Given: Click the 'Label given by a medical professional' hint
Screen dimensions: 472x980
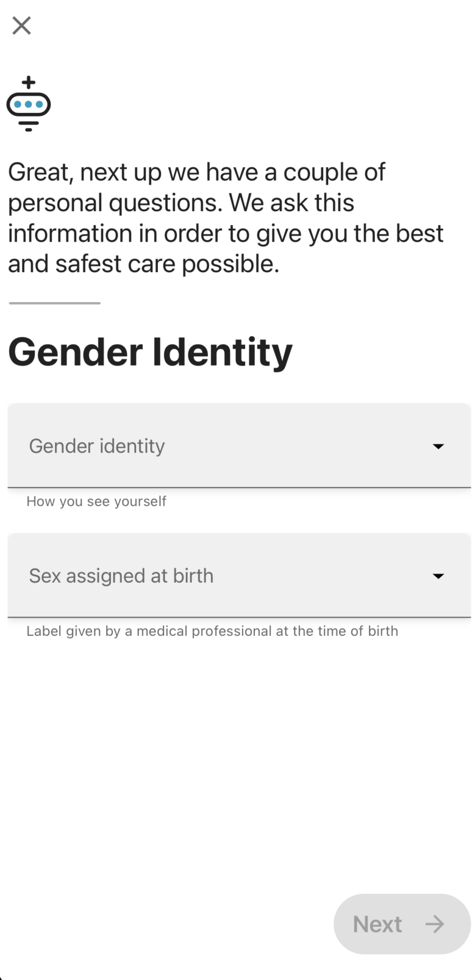Looking at the screenshot, I should pos(212,631).
